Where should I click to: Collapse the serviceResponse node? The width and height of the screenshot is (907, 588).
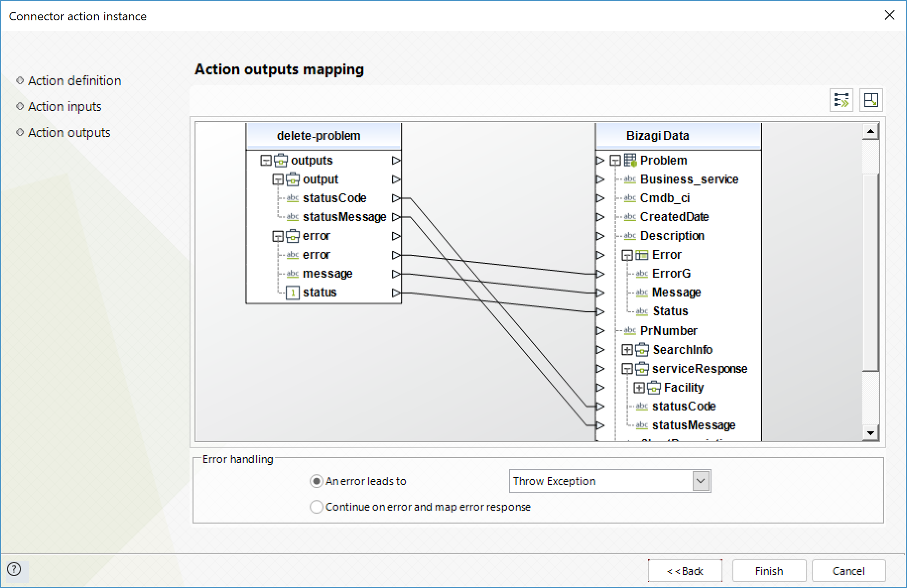627,368
